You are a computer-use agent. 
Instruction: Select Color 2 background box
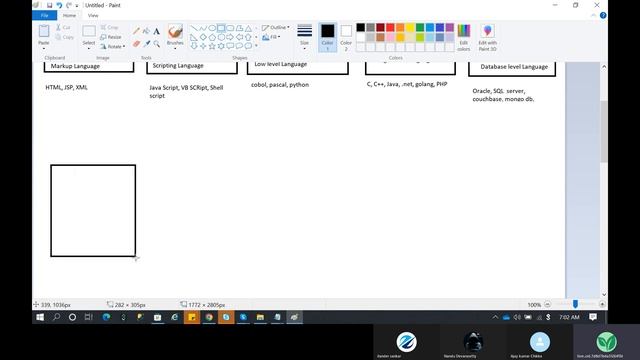click(x=346, y=37)
